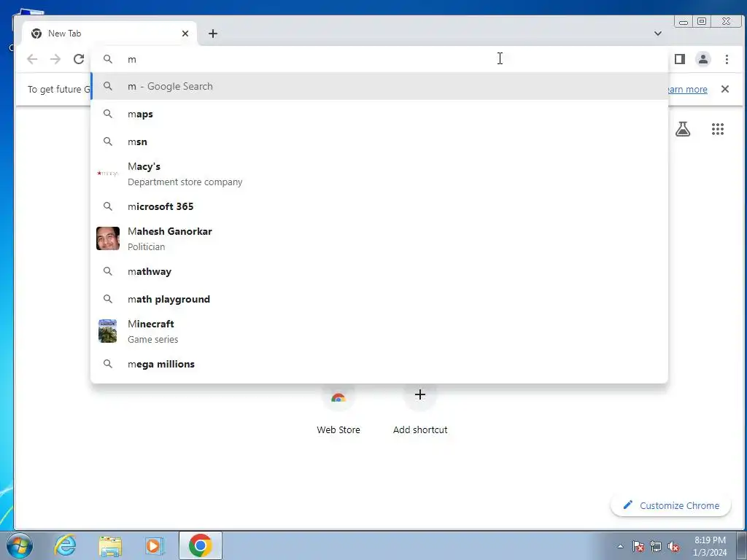Select the New Tab tab
Viewport: 747px width, 560px height.
click(109, 34)
